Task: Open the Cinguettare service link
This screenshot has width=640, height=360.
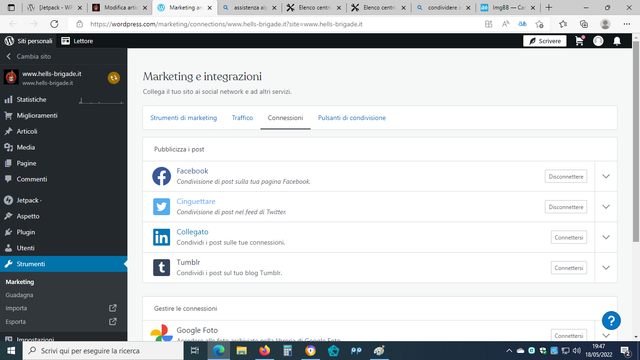Action: click(196, 201)
